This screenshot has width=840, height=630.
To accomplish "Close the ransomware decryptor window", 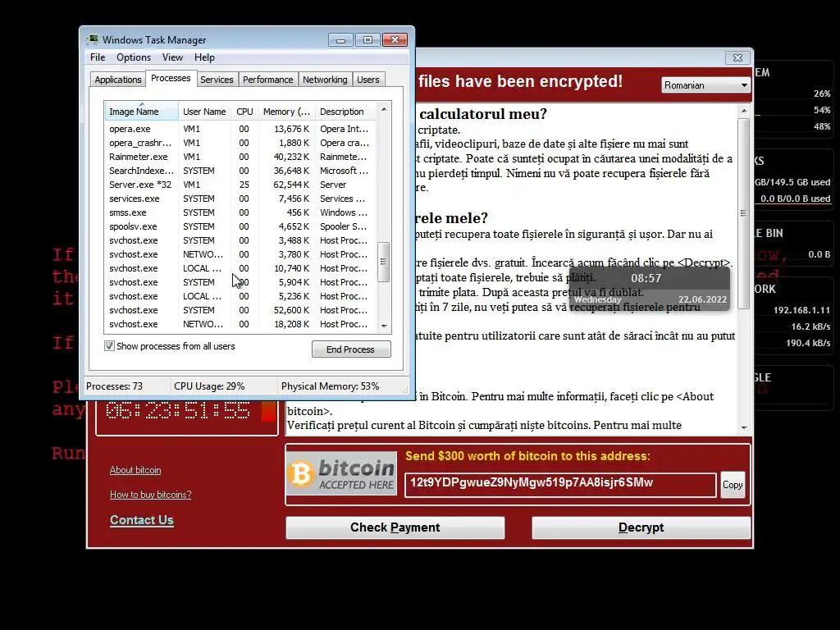I will [737, 57].
